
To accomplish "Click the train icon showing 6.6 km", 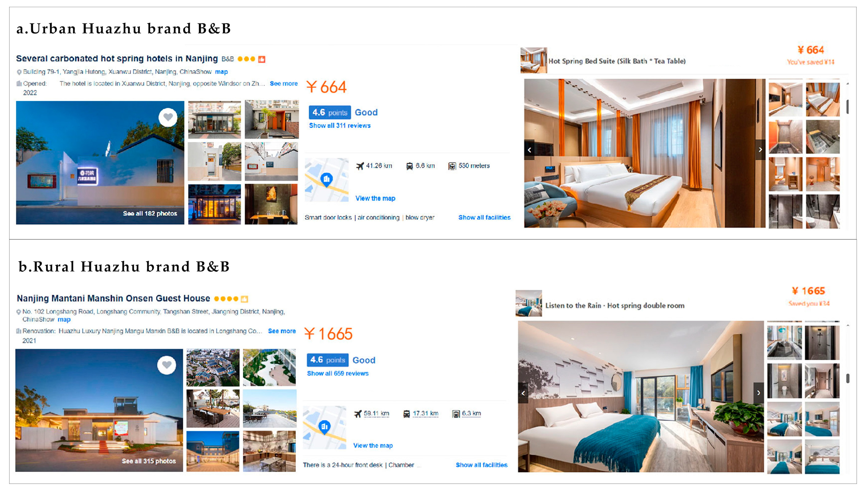I will point(409,166).
